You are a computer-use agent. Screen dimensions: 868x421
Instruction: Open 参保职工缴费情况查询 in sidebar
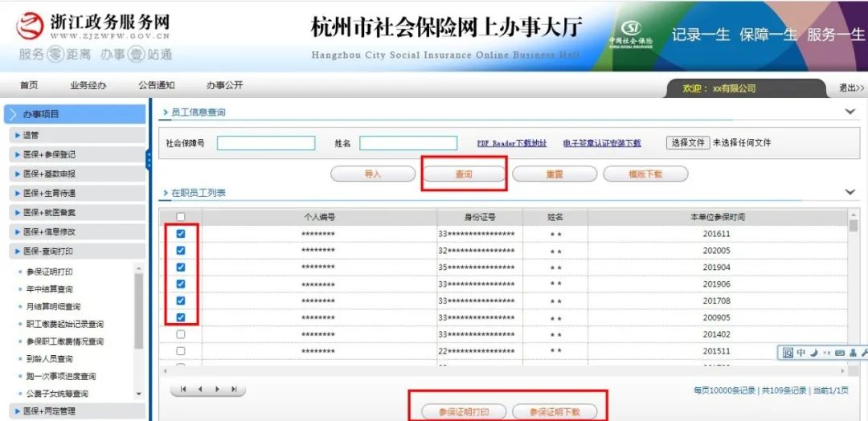[x=65, y=341]
